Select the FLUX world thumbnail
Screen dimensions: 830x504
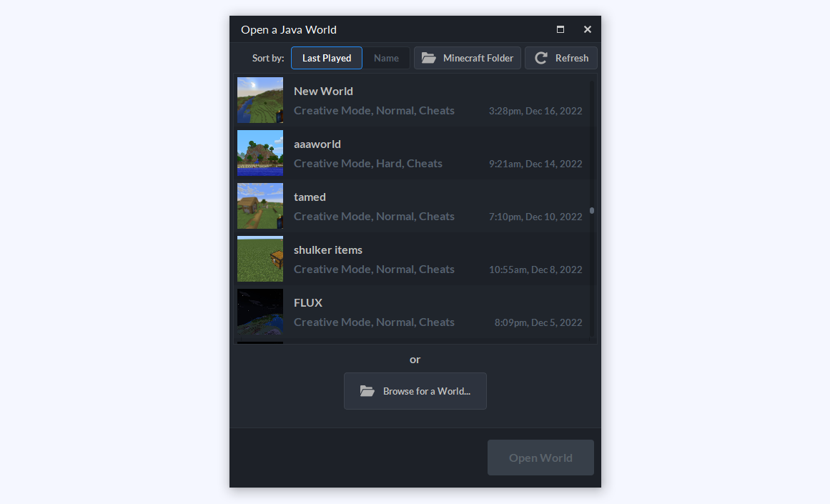click(x=260, y=312)
